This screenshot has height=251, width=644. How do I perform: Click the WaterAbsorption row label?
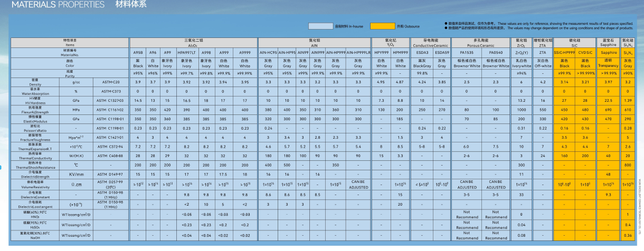[35, 92]
